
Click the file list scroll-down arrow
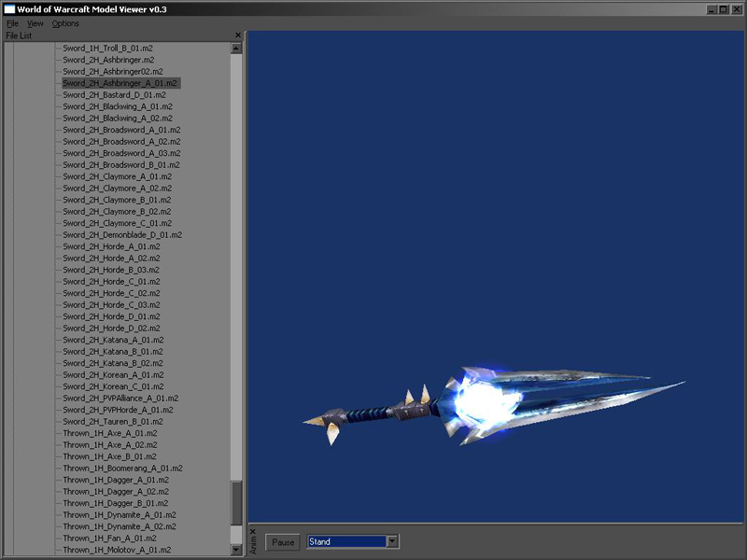[236, 550]
